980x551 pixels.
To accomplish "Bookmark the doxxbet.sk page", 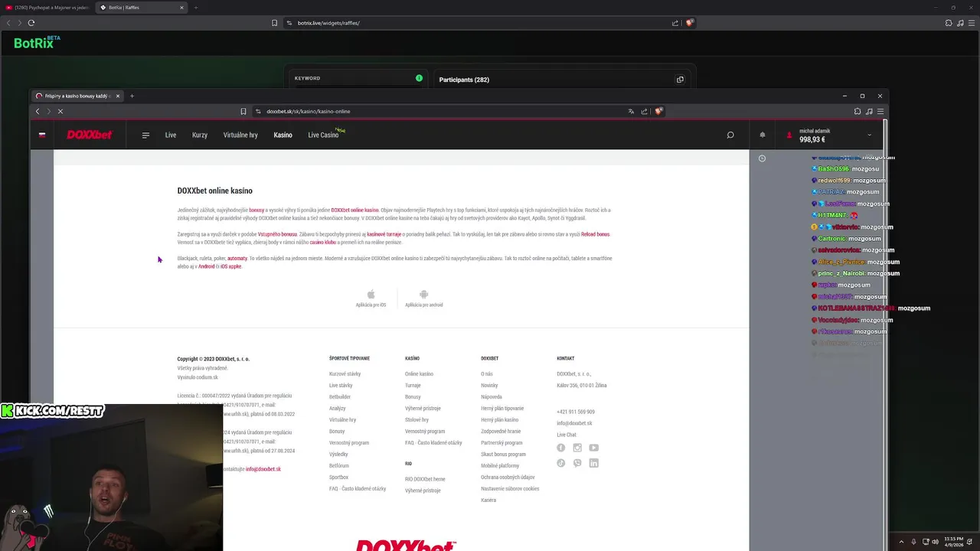I will click(x=243, y=112).
